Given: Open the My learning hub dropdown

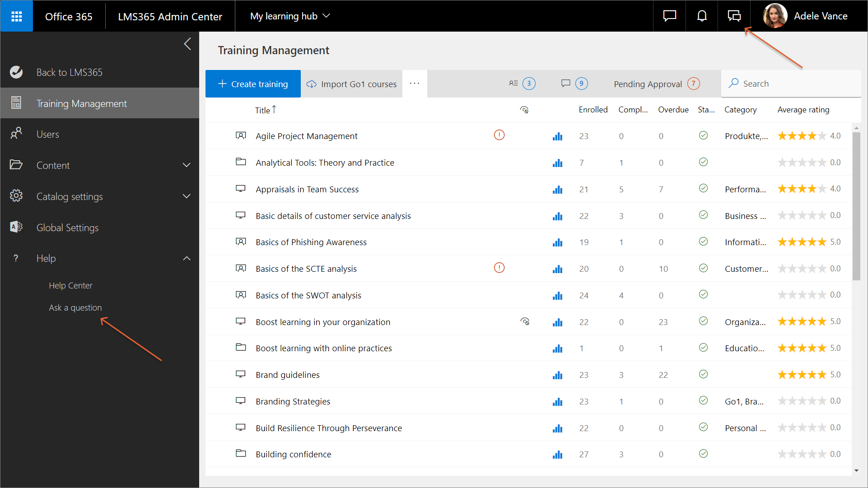Looking at the screenshot, I should tap(290, 16).
